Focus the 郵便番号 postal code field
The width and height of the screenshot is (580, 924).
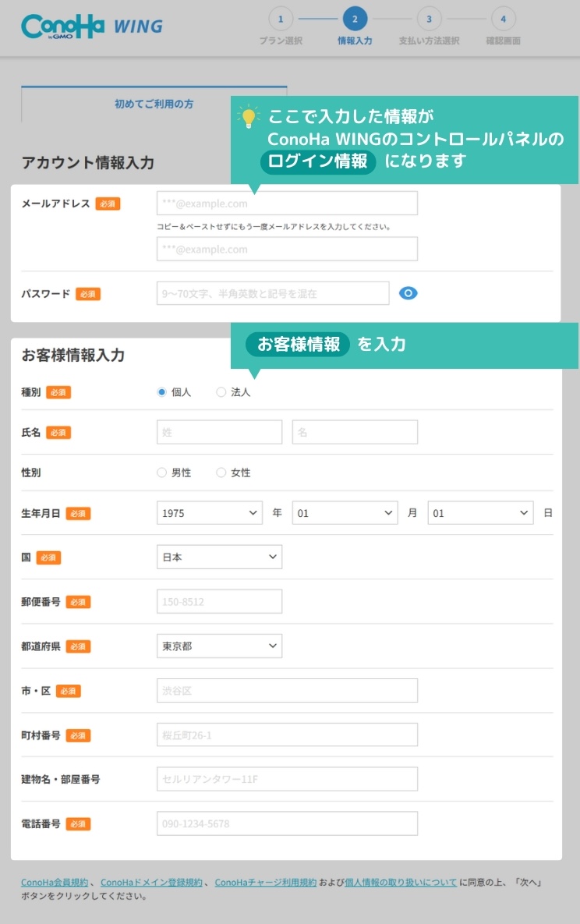tap(219, 602)
